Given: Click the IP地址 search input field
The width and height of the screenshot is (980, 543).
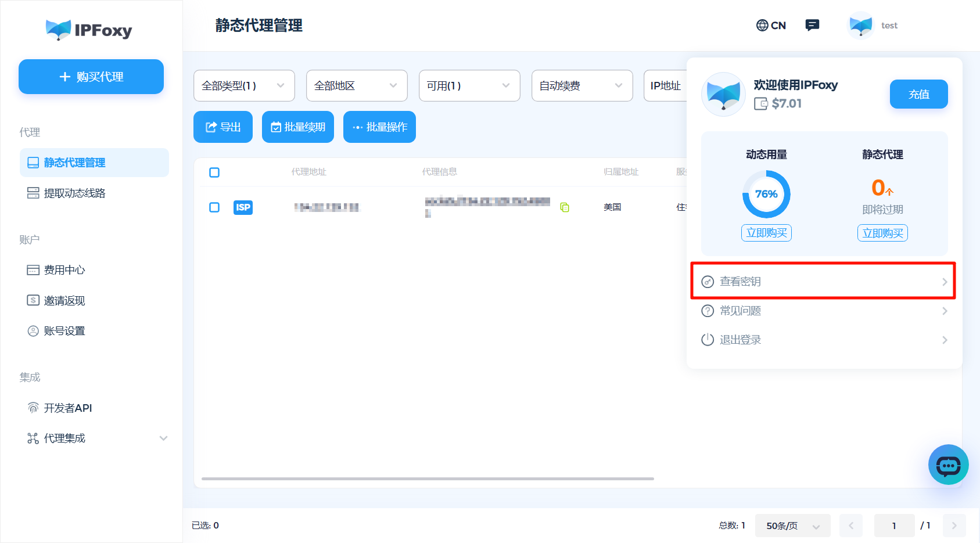Looking at the screenshot, I should tap(668, 85).
